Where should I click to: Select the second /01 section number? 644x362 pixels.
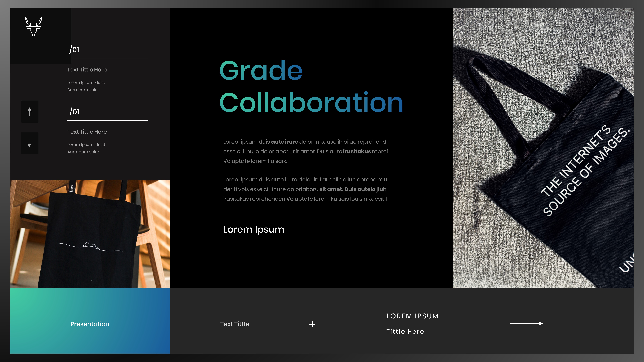tap(74, 112)
